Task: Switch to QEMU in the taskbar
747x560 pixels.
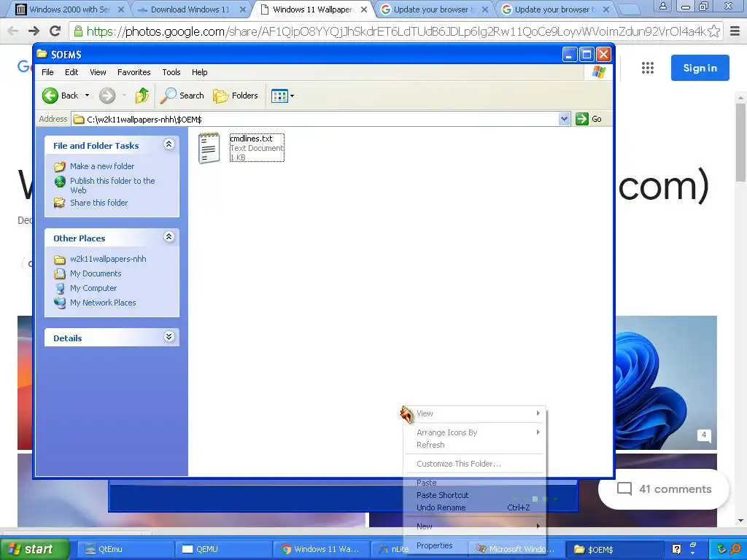Action: pyautogui.click(x=223, y=550)
